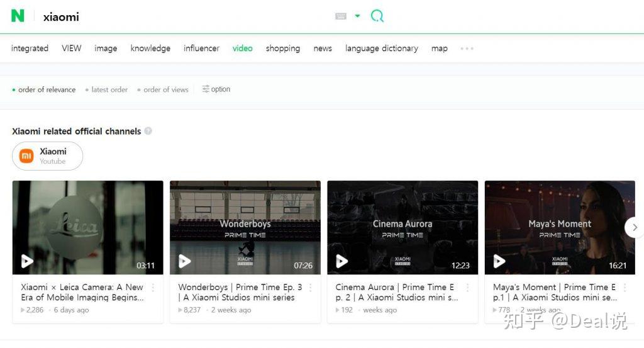Switch to the news tab
Image resolution: width=644 pixels, height=348 pixels.
323,48
